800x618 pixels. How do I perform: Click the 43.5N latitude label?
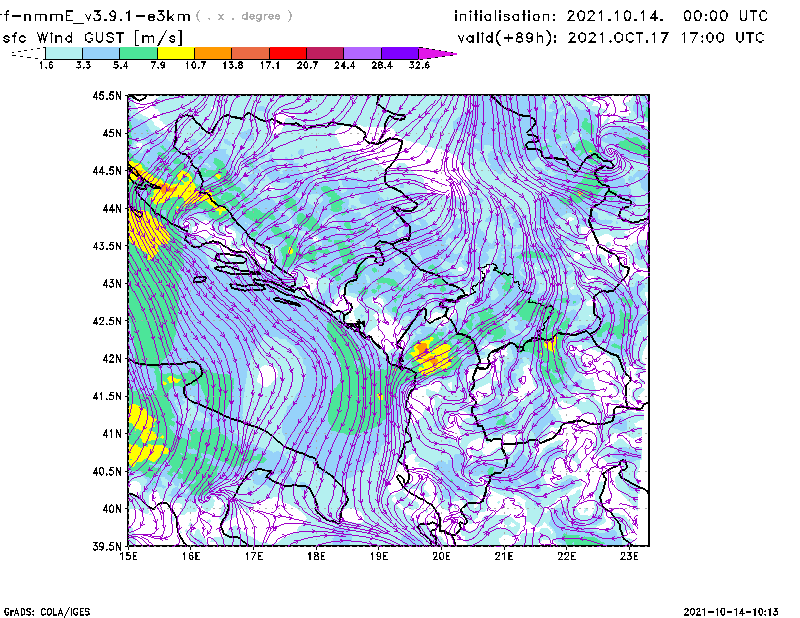(107, 246)
